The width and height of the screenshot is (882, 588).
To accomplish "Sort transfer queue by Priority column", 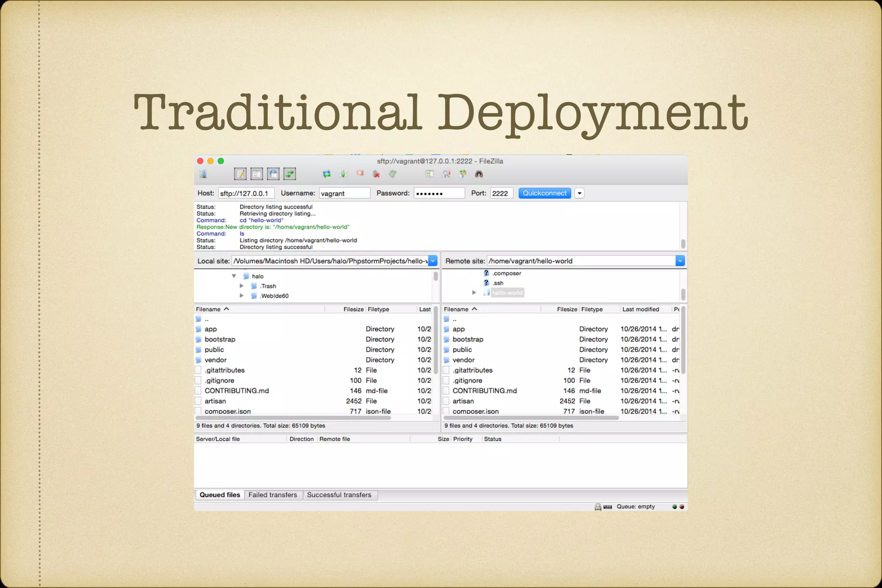I will (x=466, y=439).
